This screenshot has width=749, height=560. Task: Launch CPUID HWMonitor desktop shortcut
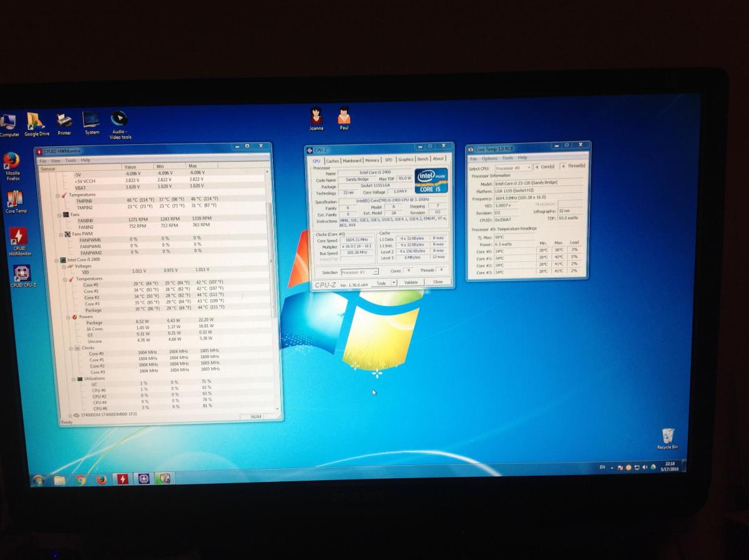click(18, 242)
